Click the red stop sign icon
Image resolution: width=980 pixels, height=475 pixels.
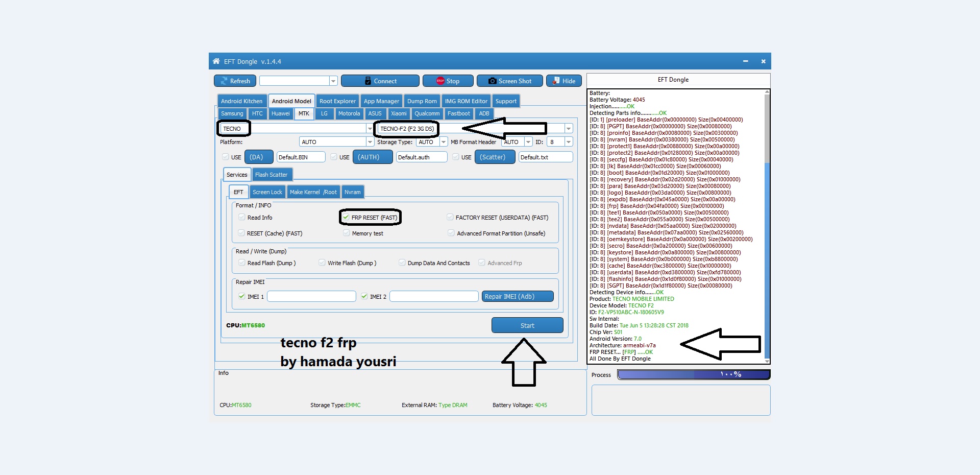(x=440, y=81)
